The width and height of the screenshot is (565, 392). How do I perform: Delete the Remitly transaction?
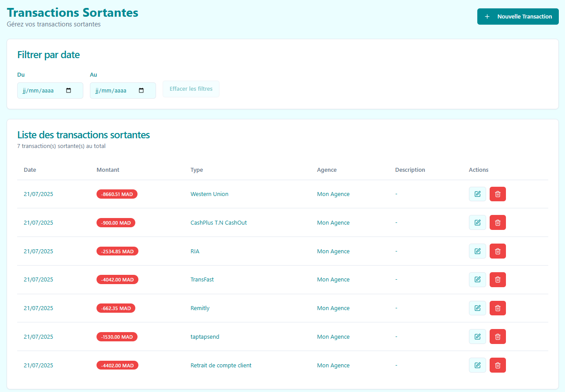tap(498, 308)
